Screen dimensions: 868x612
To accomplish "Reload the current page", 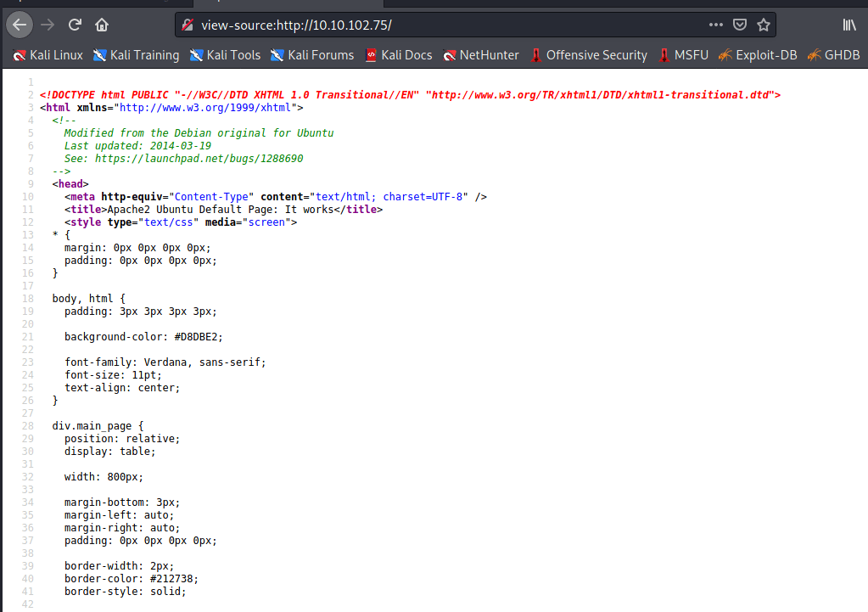I will click(75, 25).
